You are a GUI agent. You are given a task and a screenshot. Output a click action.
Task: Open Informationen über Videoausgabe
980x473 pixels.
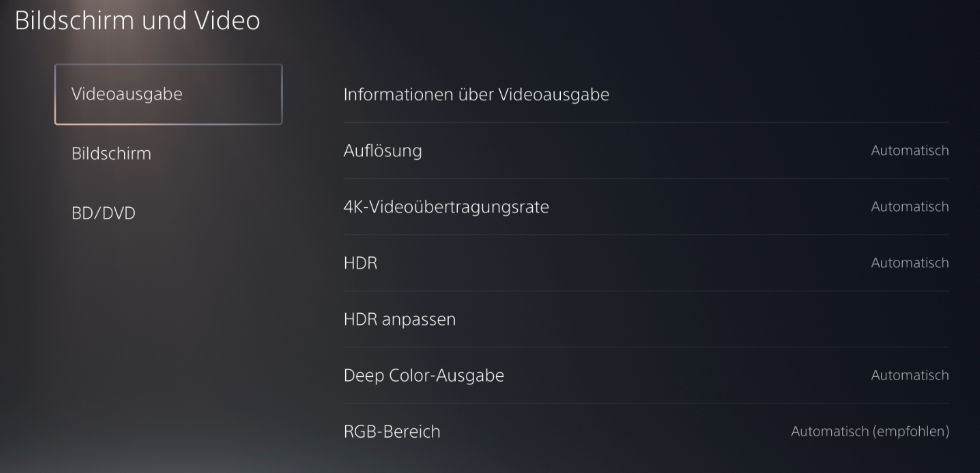pyautogui.click(x=476, y=95)
